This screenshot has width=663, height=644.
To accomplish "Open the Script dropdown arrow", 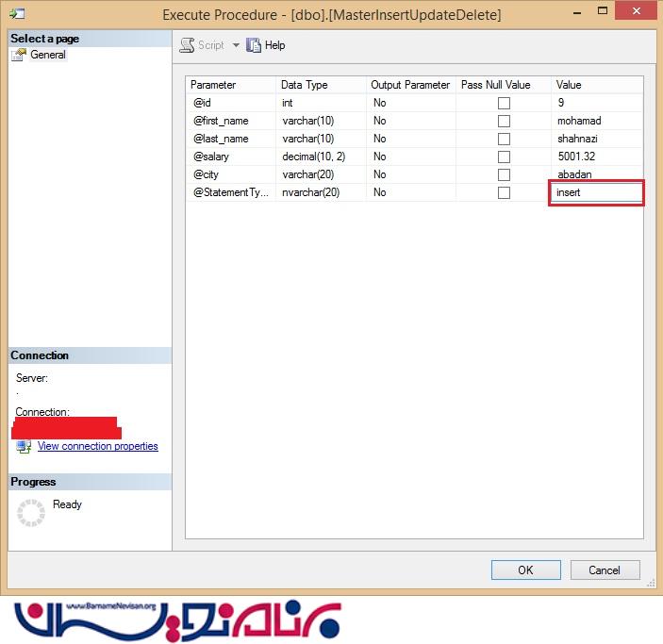I will coord(236,45).
